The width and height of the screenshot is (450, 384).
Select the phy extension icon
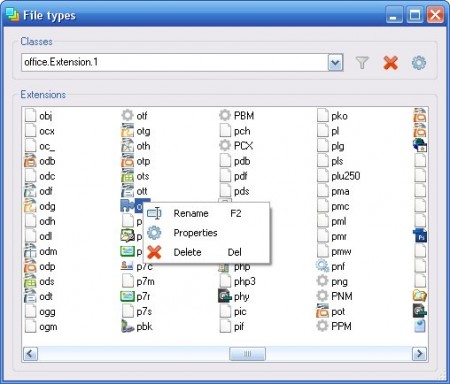point(225,296)
